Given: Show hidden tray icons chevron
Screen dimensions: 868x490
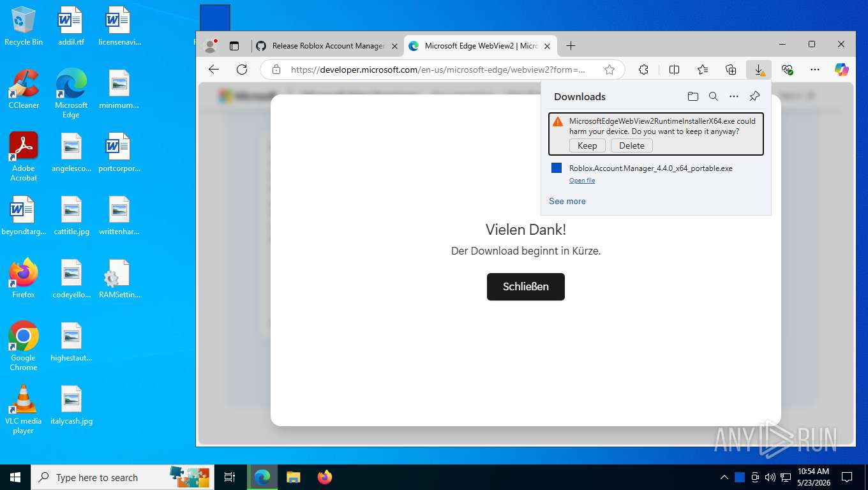Looking at the screenshot, I should tap(724, 477).
